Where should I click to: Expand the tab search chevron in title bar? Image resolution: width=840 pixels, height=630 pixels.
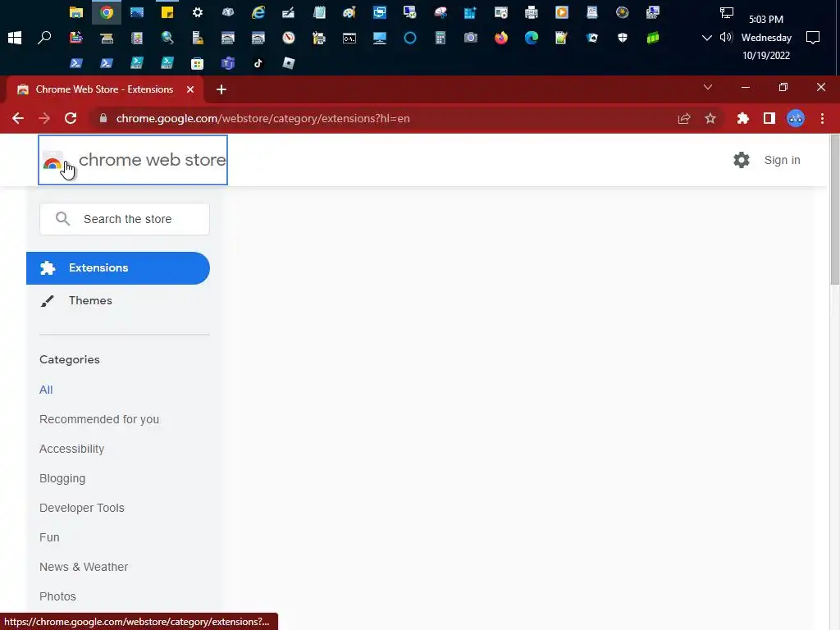[708, 87]
